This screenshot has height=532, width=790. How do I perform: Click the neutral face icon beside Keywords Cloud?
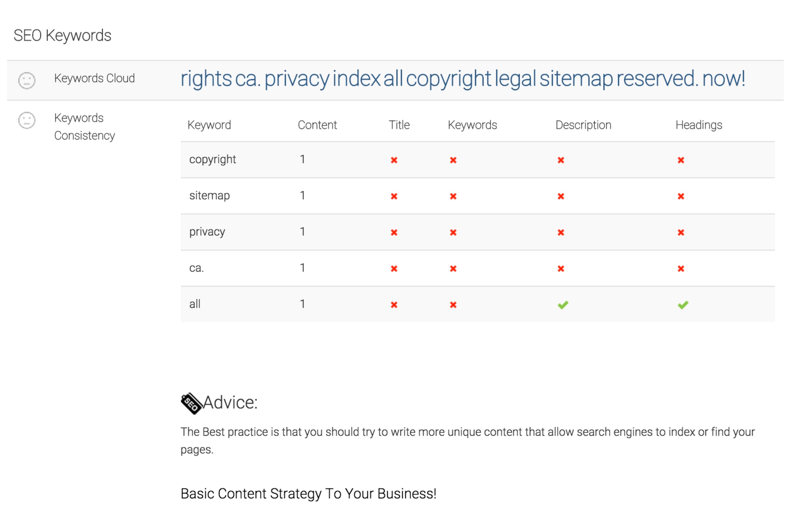[27, 81]
